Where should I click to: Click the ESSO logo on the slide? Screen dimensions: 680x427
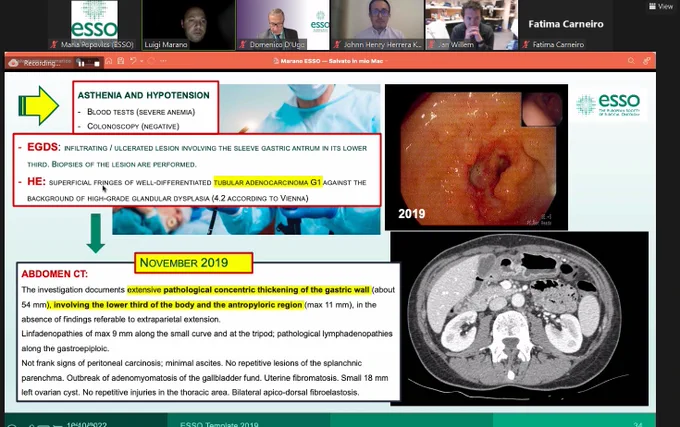pyautogui.click(x=608, y=104)
